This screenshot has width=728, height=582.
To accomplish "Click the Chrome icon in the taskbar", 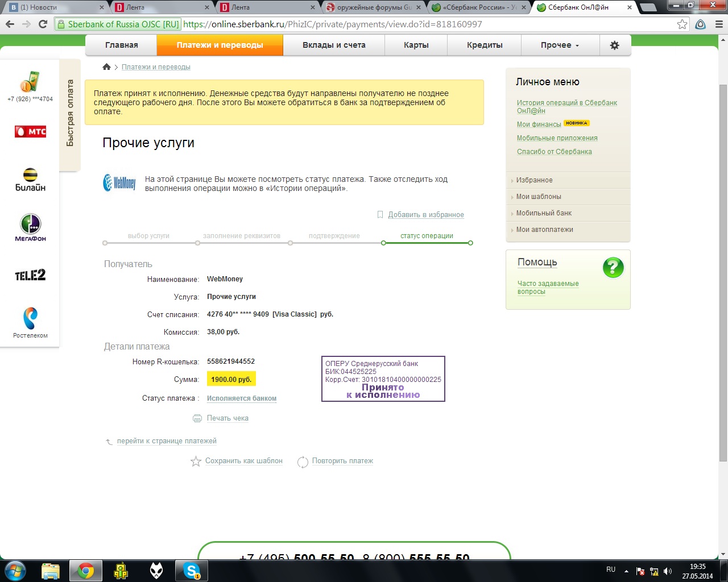I will pyautogui.click(x=86, y=571).
